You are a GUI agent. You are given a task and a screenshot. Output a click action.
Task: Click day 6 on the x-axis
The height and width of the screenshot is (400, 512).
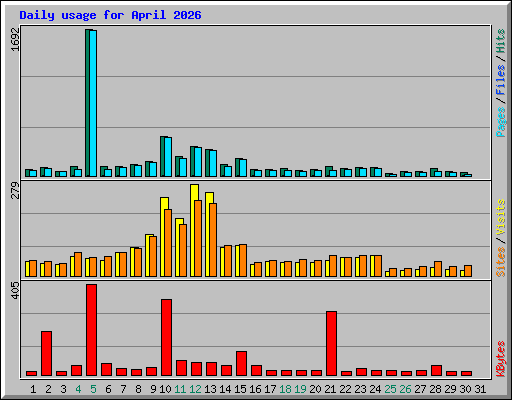pos(108,389)
